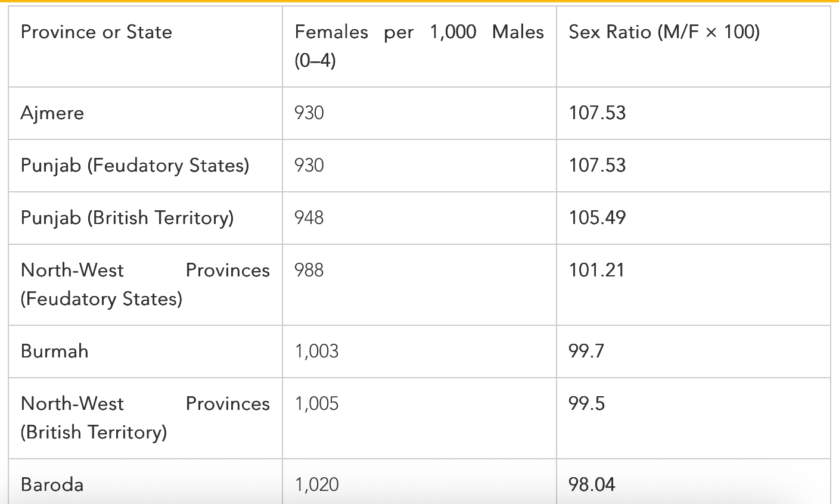
Task: Select the 1,020 value for Baroda
Action: pyautogui.click(x=316, y=484)
